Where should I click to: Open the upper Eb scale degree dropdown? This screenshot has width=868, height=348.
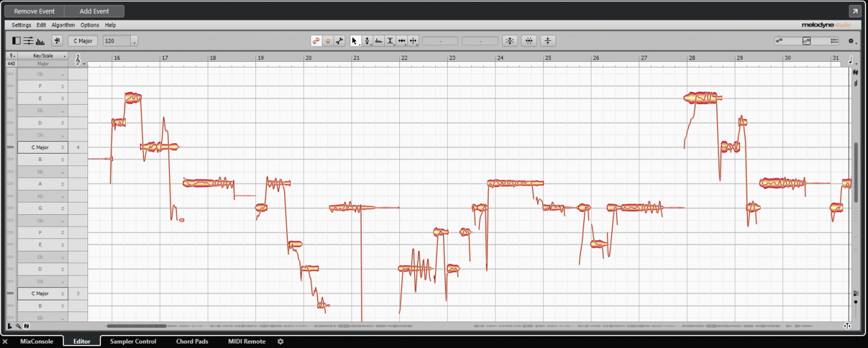[x=63, y=111]
